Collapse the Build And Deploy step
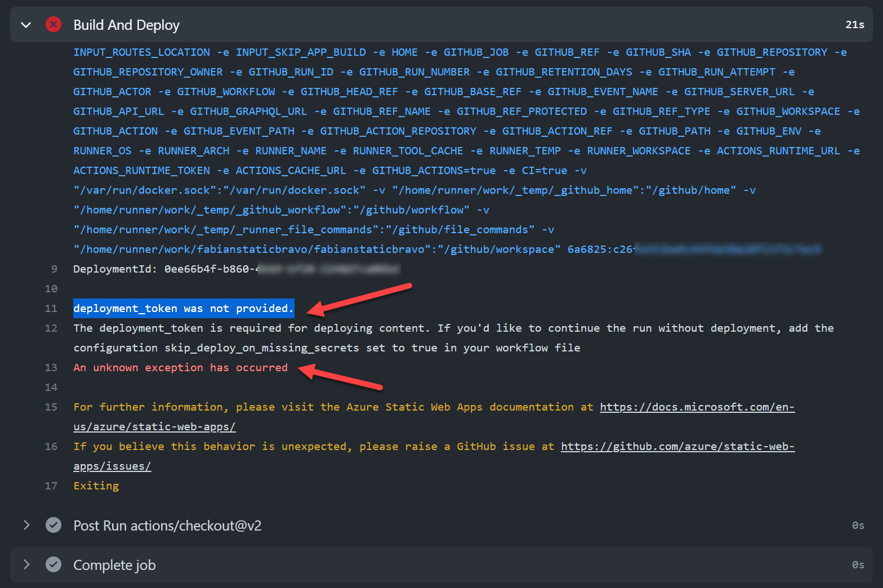This screenshot has width=883, height=588. pos(26,25)
